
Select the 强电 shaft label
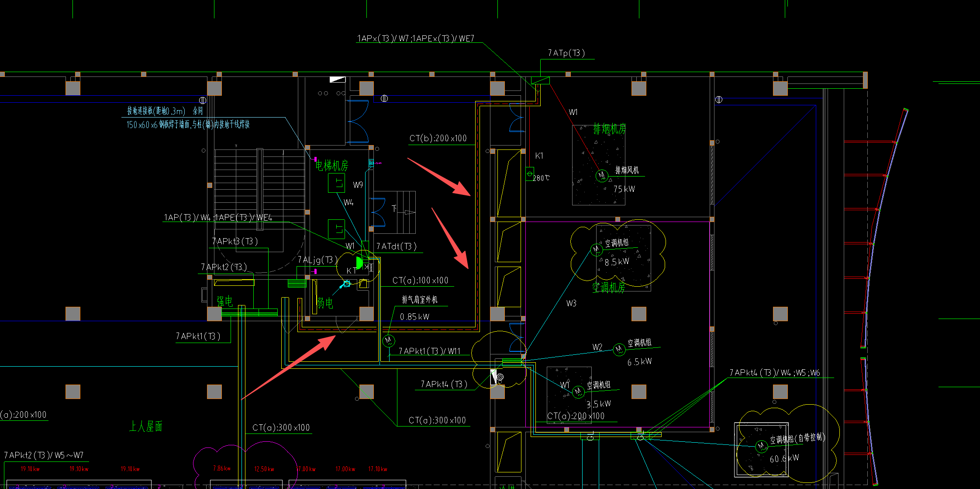pos(224,301)
